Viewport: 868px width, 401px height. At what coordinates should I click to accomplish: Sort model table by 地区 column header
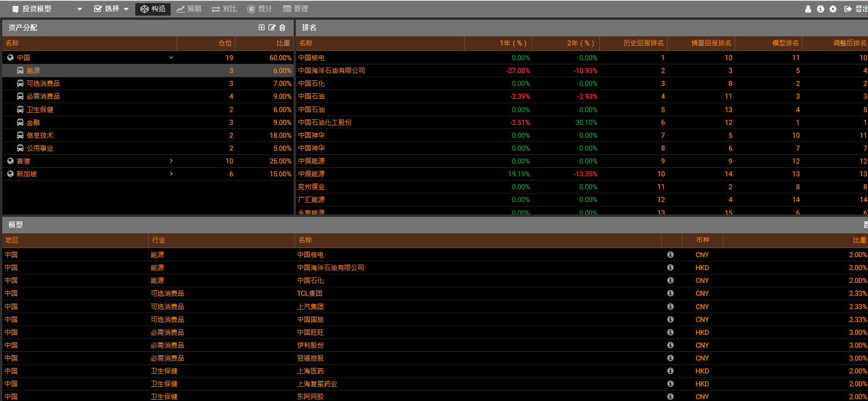click(76, 240)
